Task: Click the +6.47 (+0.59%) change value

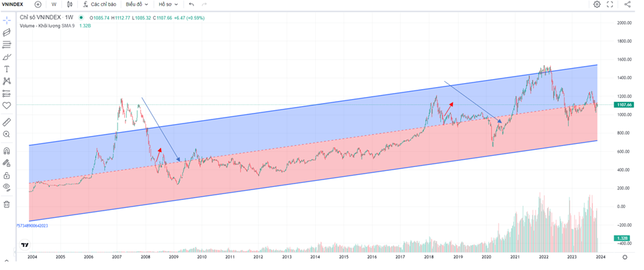Action: point(189,18)
